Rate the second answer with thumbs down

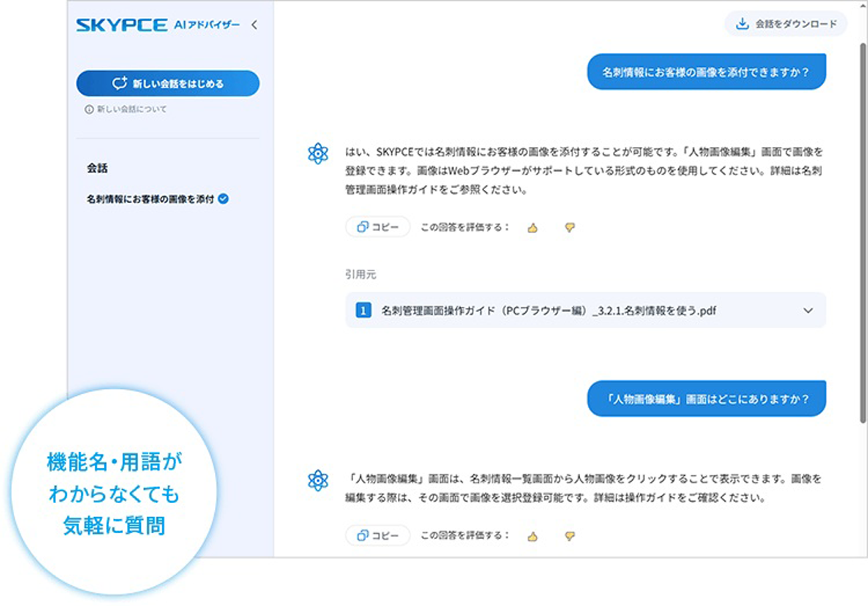coord(570,536)
